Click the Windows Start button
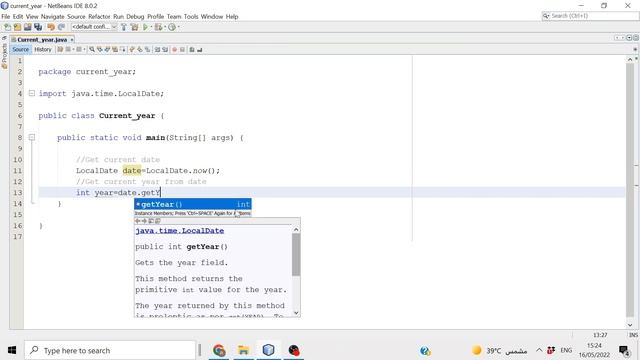The width and height of the screenshot is (640, 360). pyautogui.click(x=12, y=350)
